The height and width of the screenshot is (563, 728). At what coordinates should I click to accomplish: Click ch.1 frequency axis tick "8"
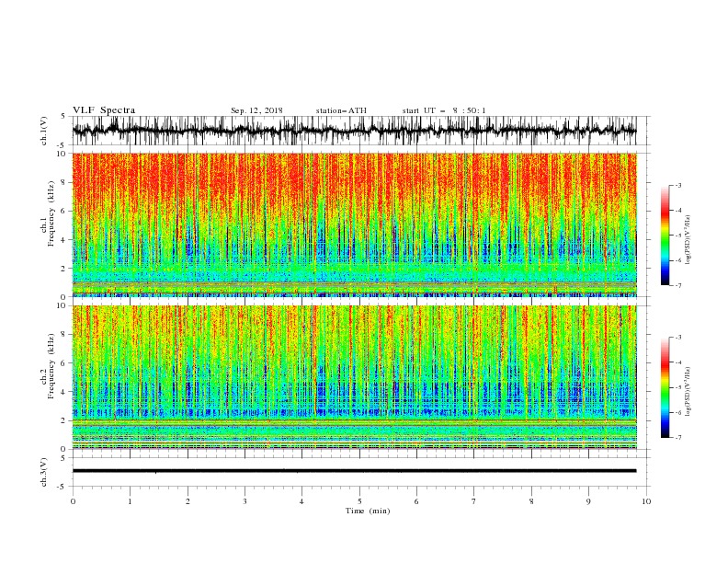(x=65, y=182)
